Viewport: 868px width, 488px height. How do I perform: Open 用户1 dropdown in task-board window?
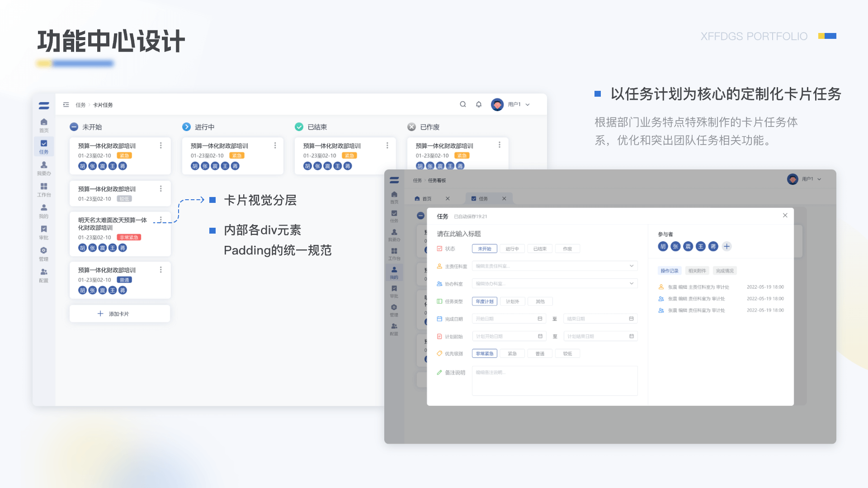click(811, 179)
